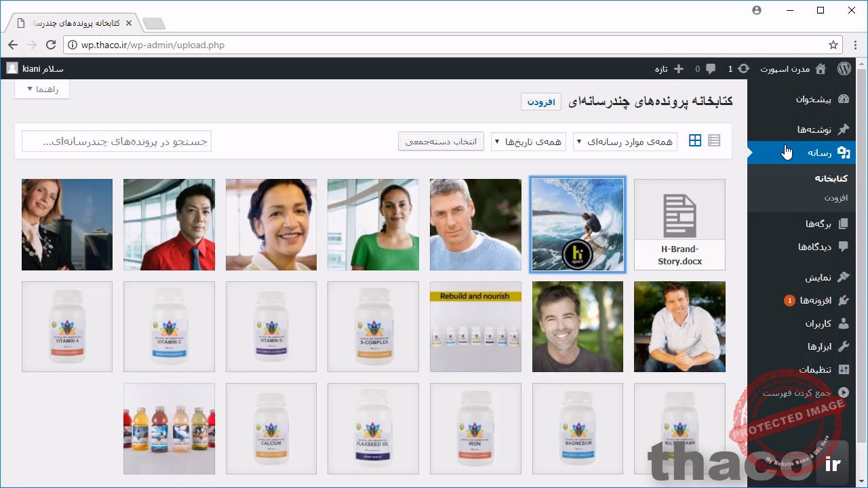Screen dimensions: 868x488
Task: Select the surfing wave image thumbnail
Action: coord(578,225)
